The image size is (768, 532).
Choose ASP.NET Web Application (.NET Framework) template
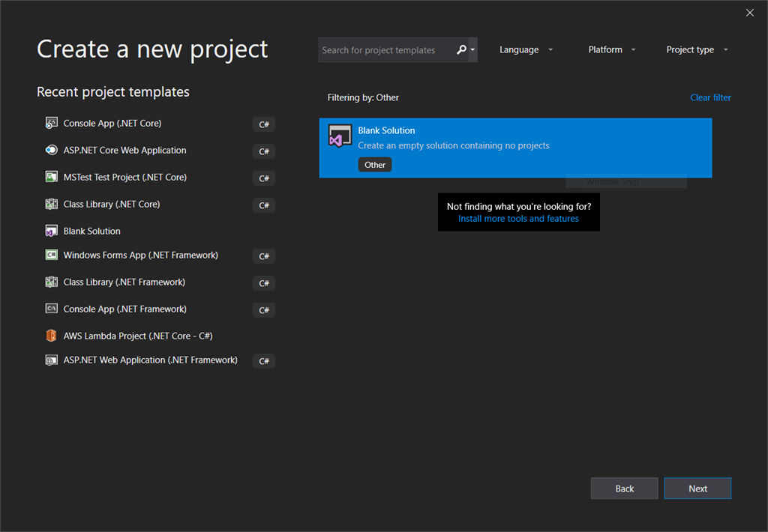(150, 360)
